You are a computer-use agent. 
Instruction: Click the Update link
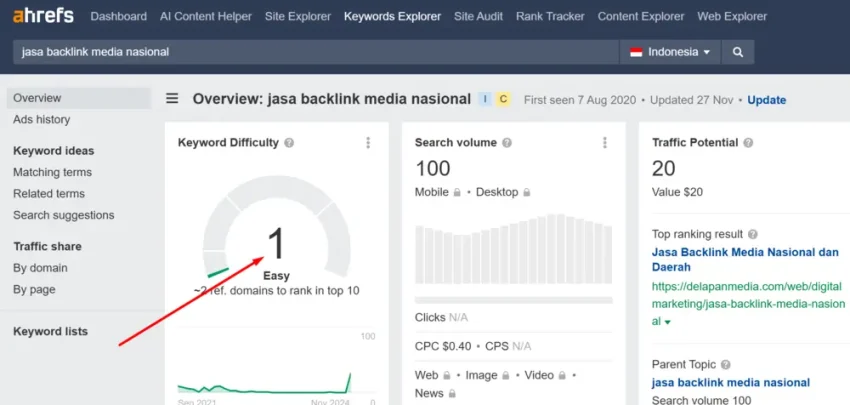coord(767,100)
